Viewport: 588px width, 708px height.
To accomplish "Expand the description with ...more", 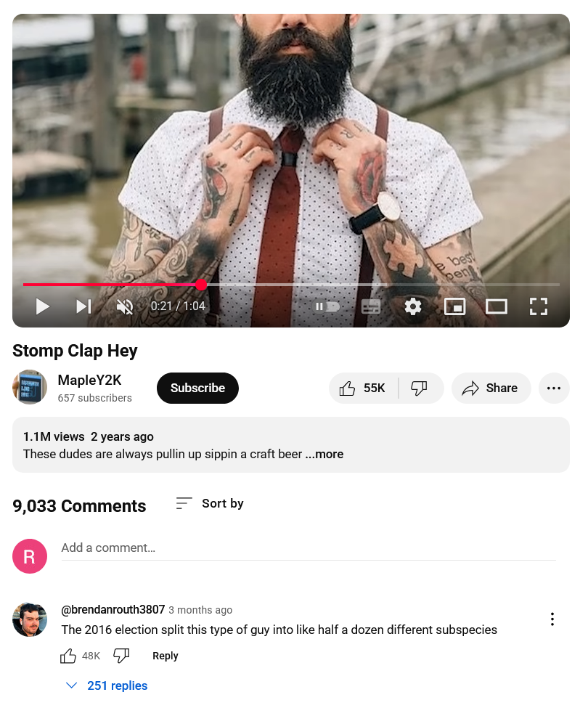I will (x=324, y=455).
